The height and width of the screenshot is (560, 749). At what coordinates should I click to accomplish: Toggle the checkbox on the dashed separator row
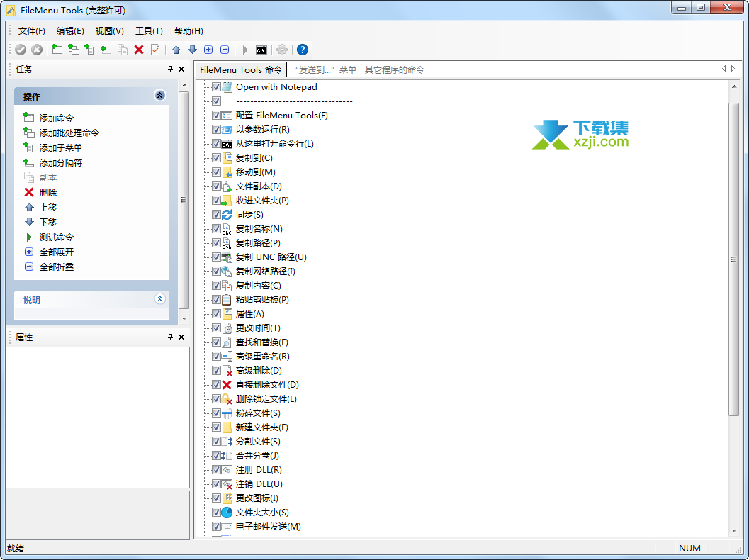tap(216, 101)
